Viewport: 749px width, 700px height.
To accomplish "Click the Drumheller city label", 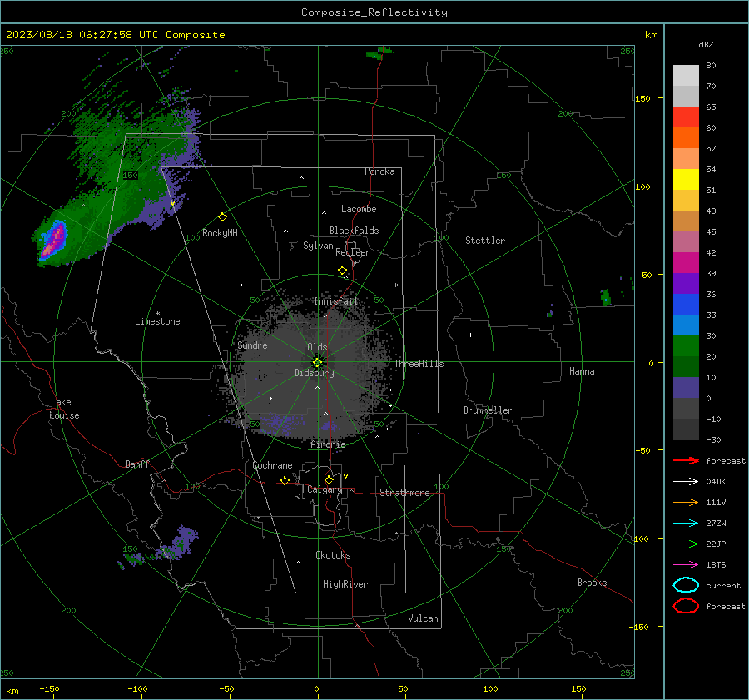I will coord(488,410).
